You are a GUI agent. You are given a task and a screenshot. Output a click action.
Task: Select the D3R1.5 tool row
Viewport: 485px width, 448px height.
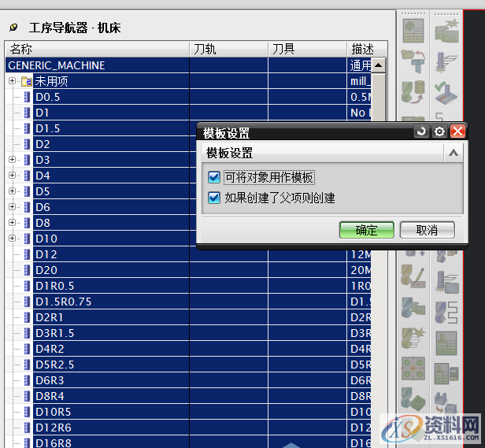click(188, 333)
